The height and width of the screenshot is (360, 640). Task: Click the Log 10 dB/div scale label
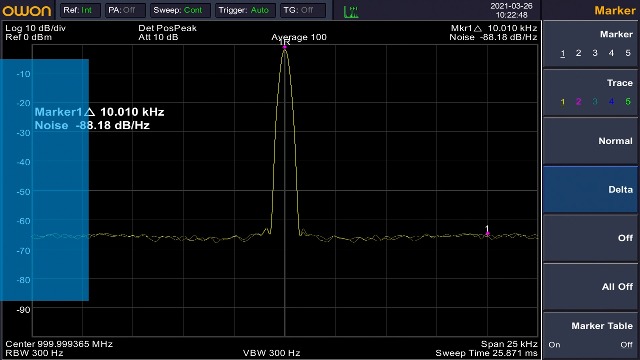36,28
